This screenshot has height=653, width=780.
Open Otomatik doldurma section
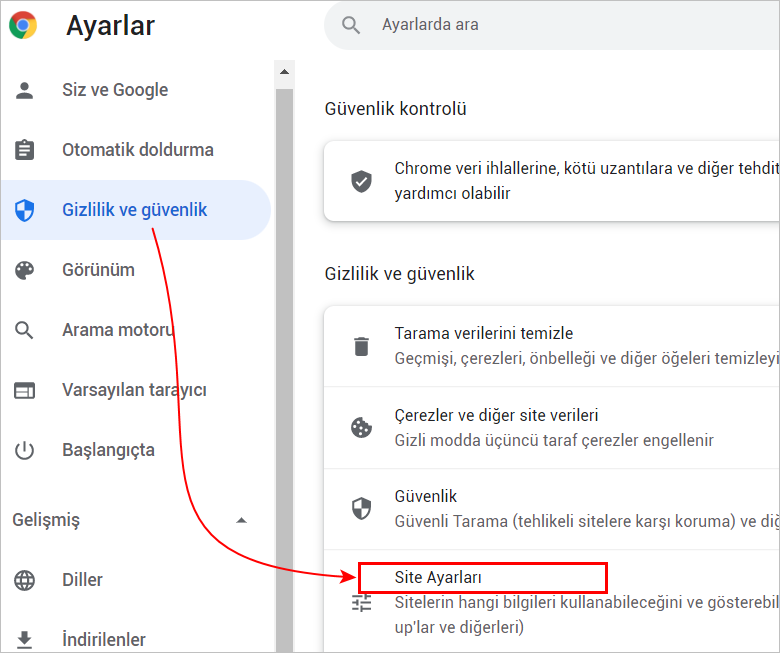[136, 150]
